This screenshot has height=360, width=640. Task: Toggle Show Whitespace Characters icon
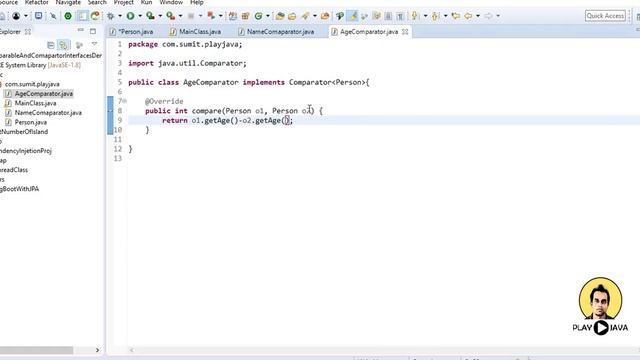coord(400,16)
